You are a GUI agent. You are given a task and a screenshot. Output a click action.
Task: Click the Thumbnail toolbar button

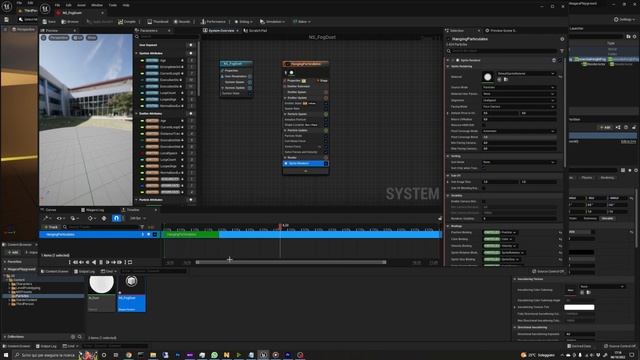158,22
